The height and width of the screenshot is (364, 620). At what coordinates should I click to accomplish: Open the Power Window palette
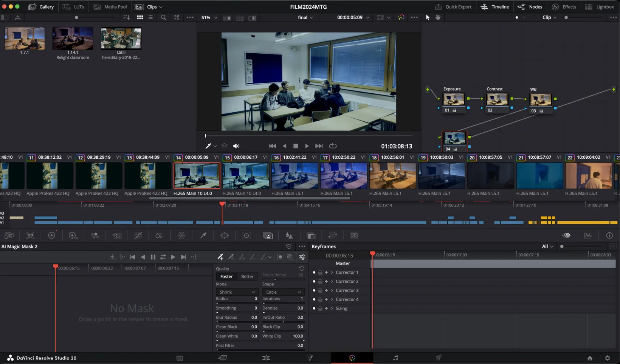(225, 235)
